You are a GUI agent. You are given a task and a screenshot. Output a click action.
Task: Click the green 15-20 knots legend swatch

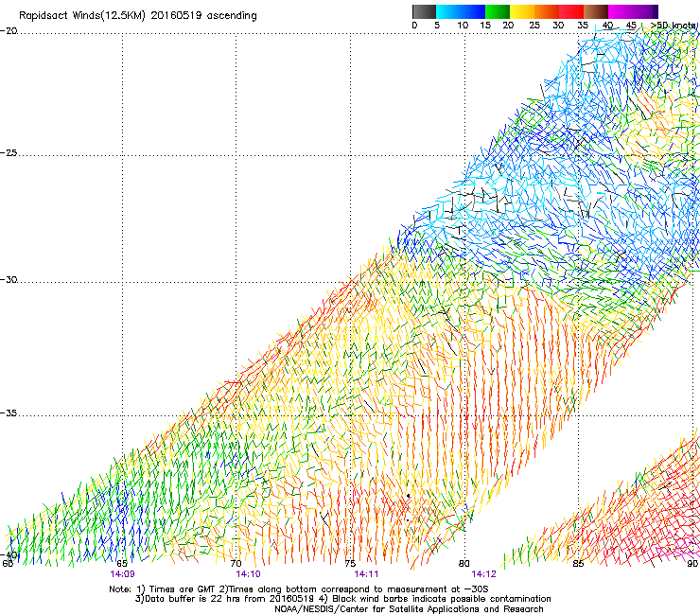[x=498, y=11]
